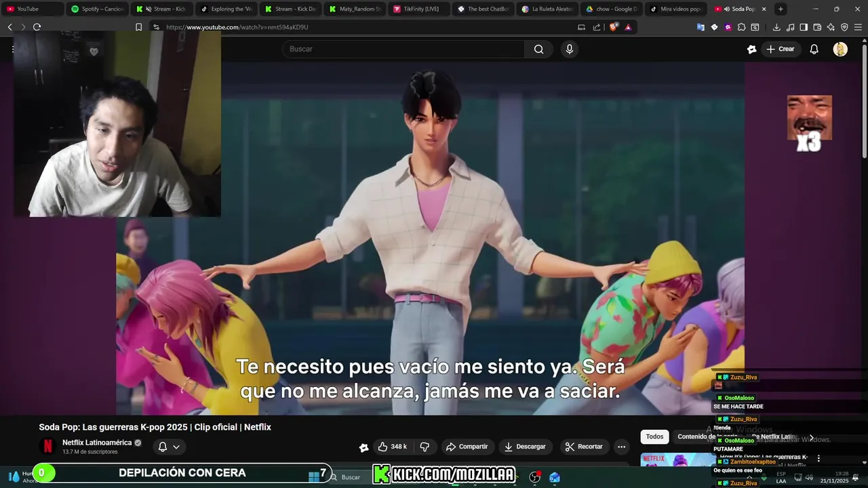Switch to the Spotify browser tab
868x488 pixels.
pos(97,9)
